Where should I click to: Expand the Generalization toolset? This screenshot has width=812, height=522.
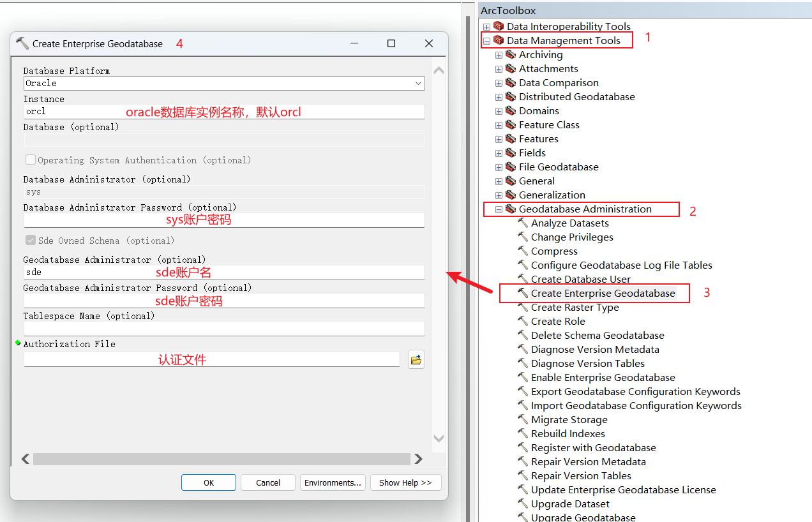click(499, 195)
